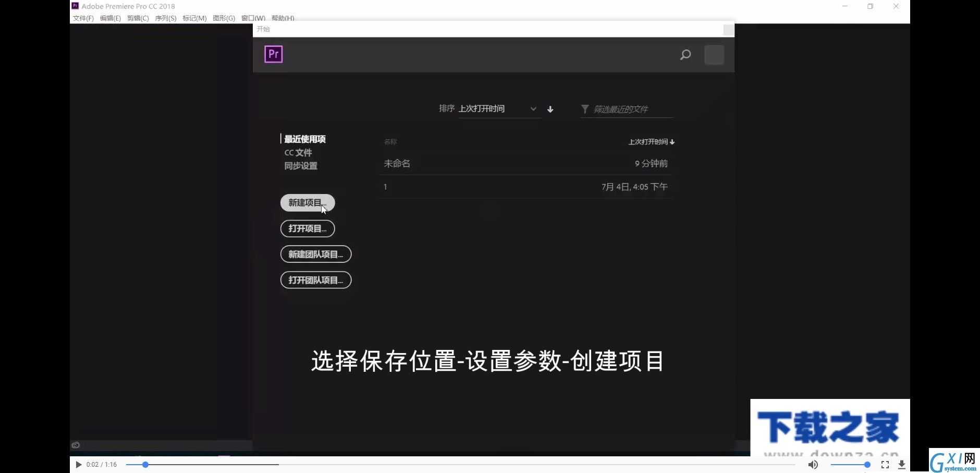This screenshot has width=980, height=473.
Task: Mute audio via the speaker icon
Action: [813, 464]
